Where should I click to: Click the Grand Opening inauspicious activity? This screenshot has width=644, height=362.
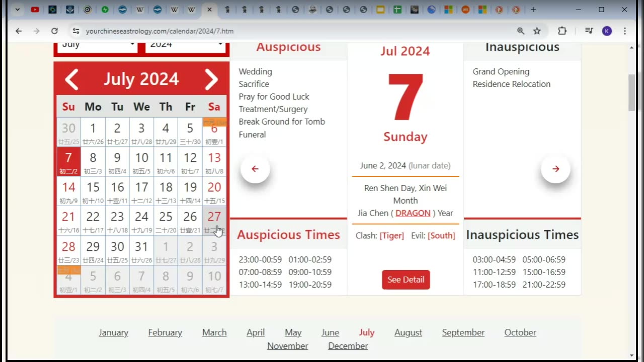pyautogui.click(x=501, y=71)
